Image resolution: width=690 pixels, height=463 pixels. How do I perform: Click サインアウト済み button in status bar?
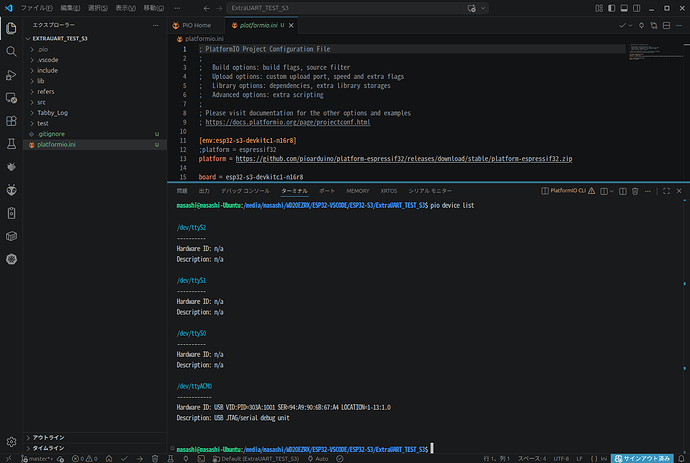(642, 459)
